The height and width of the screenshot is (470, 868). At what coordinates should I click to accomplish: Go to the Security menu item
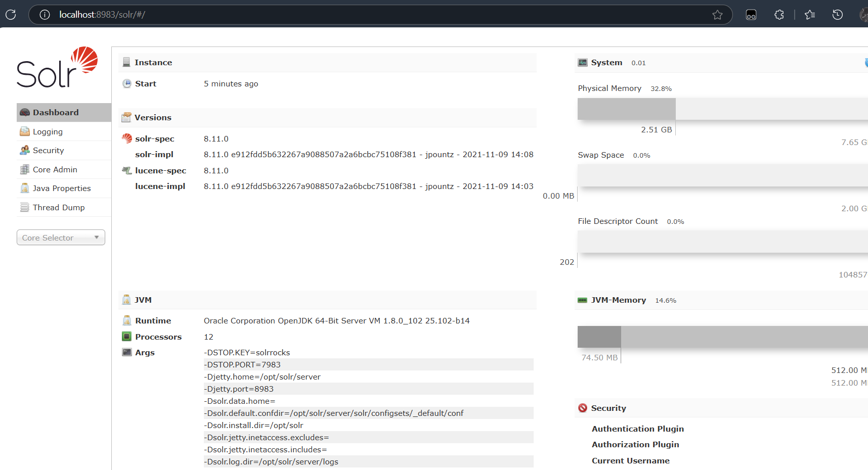click(x=64, y=150)
